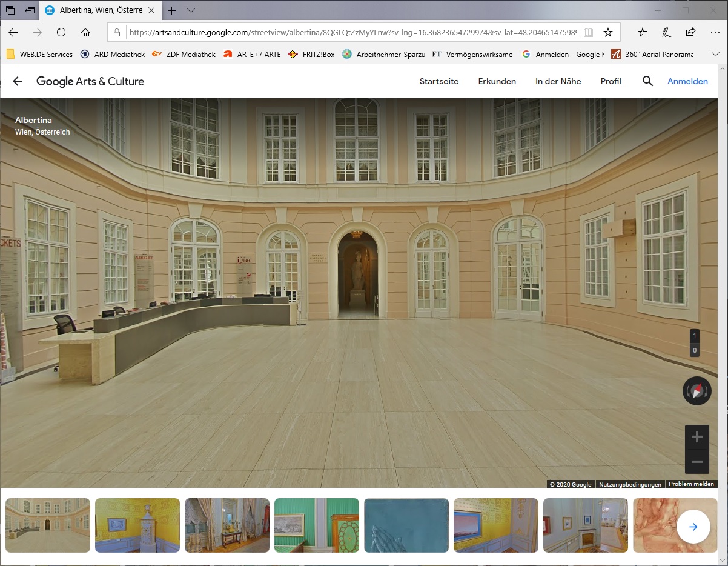Viewport: 728px width, 566px height.
Task: Click the address bar URL field
Action: coord(351,32)
